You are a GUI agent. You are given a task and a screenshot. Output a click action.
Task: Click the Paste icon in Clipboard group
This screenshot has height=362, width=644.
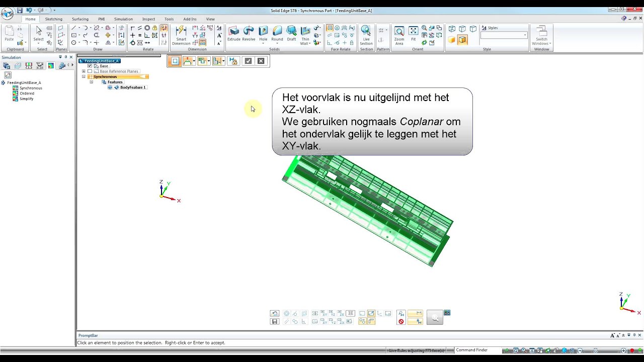coord(9,33)
